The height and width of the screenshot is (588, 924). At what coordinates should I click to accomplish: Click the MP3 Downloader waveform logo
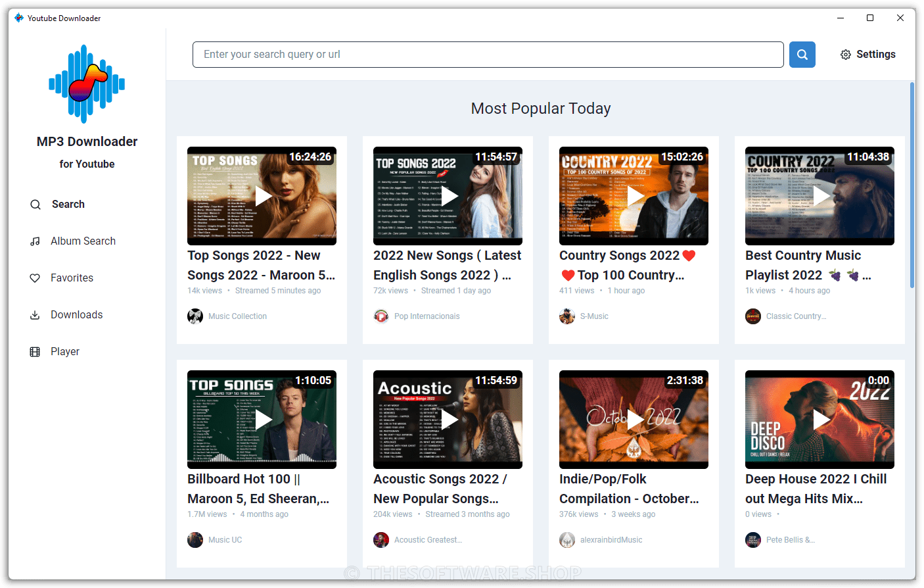coord(87,84)
